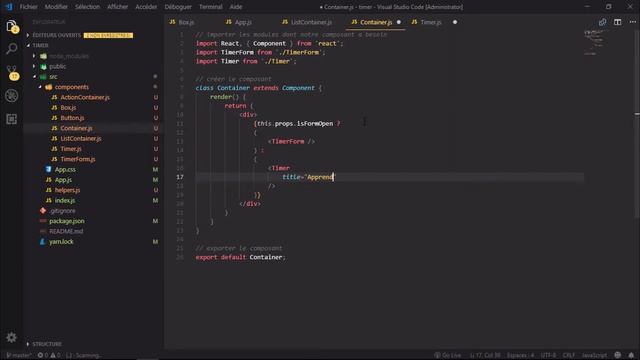Expand the Structure section
This screenshot has width=640, height=360.
pos(47,344)
